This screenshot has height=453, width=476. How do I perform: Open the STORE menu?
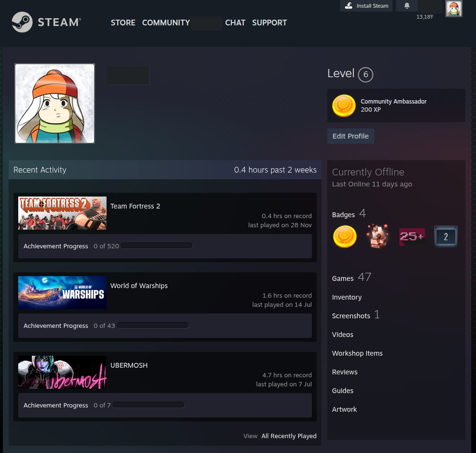[123, 23]
